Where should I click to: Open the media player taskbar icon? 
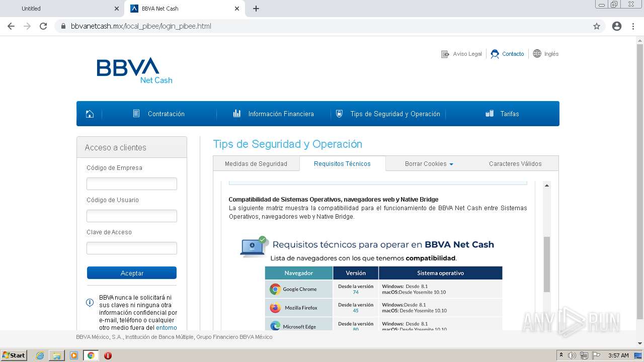74,355
